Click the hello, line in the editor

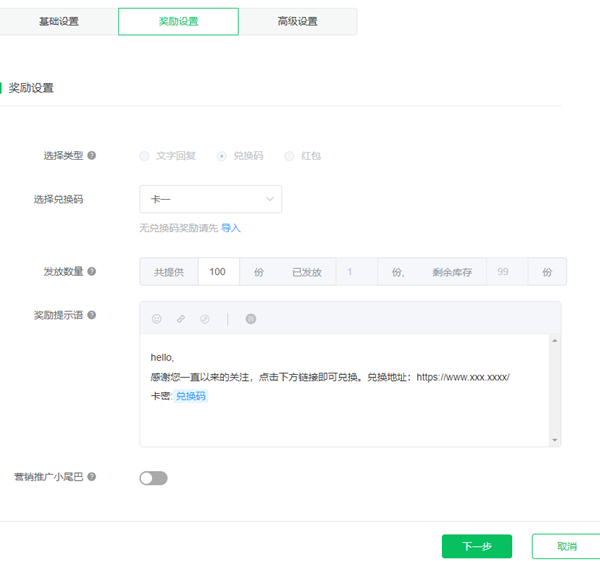[x=162, y=357]
